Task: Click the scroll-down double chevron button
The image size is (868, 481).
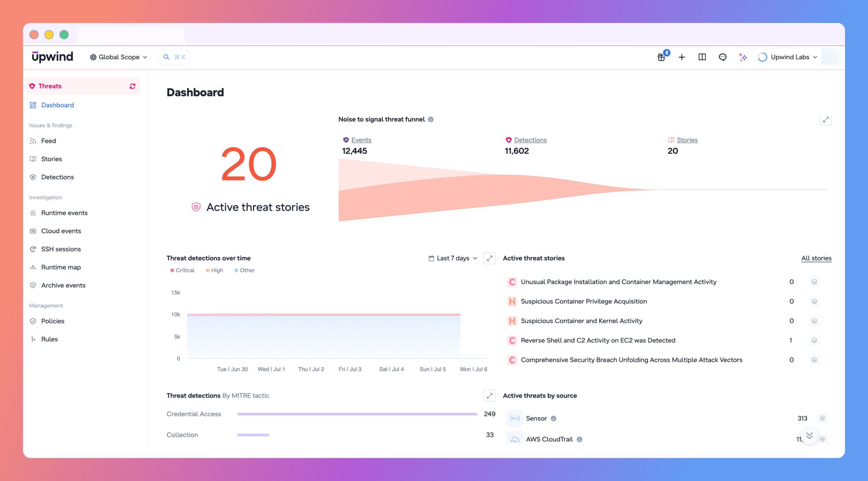Action: click(x=809, y=436)
